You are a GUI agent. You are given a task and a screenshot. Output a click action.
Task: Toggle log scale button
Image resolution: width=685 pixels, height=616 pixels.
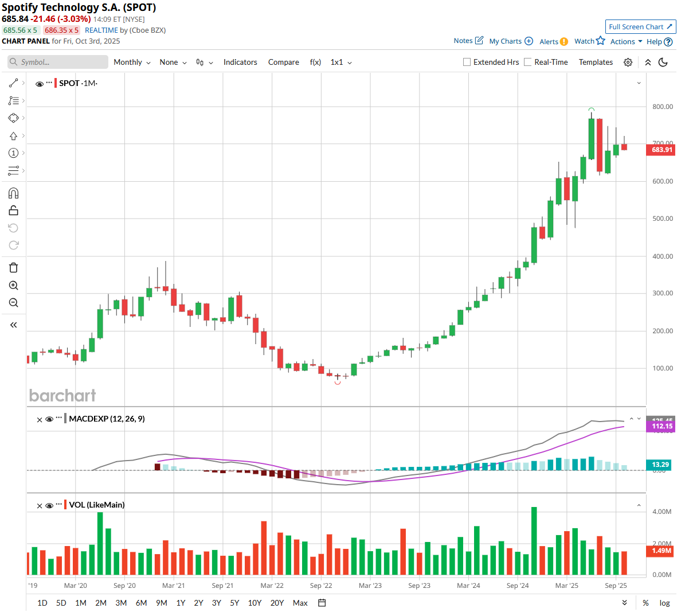(x=664, y=603)
